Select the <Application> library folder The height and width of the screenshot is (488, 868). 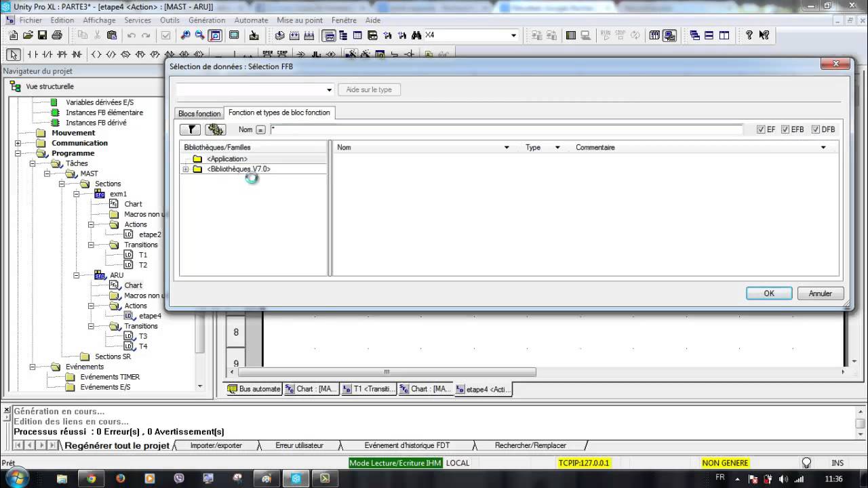[x=226, y=159]
